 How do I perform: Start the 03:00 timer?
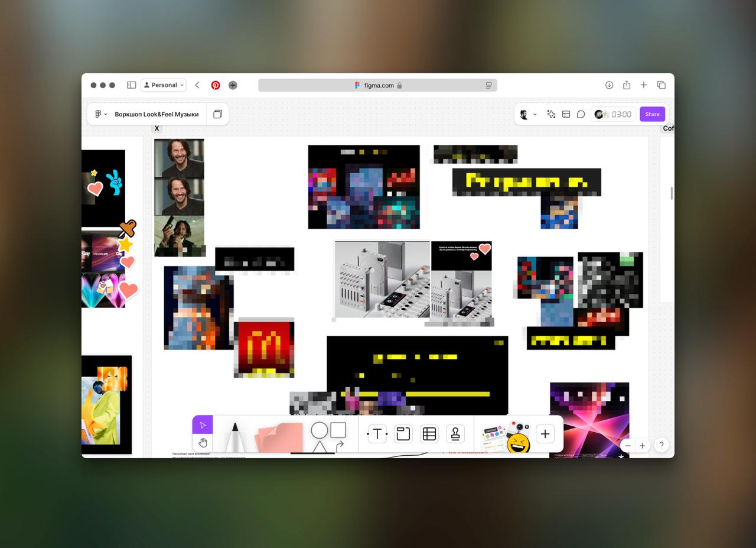[x=613, y=114]
